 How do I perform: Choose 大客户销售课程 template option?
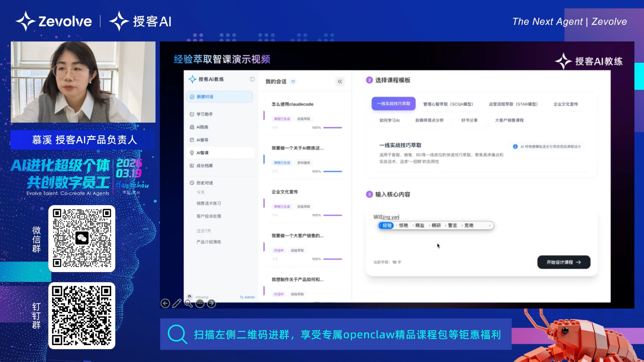[509, 120]
